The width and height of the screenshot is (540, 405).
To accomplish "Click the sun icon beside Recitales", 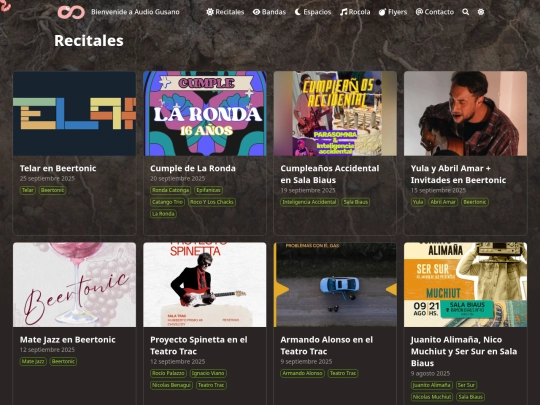I will pyautogui.click(x=210, y=12).
